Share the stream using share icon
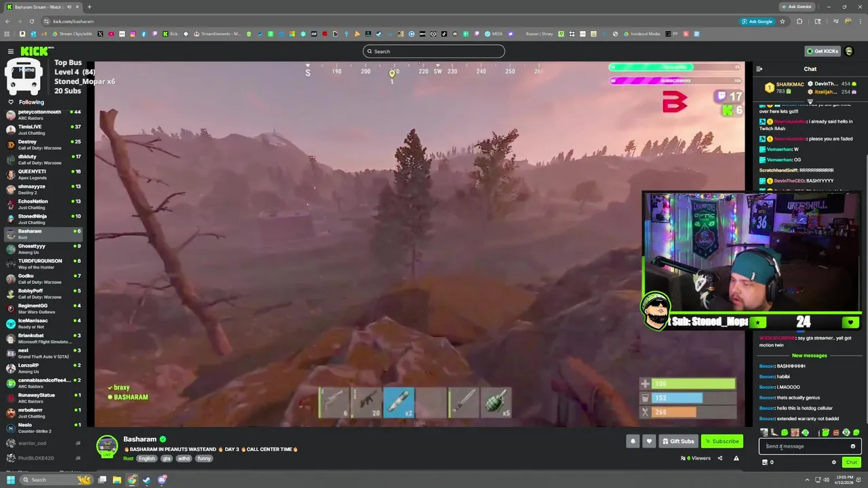 pyautogui.click(x=720, y=458)
